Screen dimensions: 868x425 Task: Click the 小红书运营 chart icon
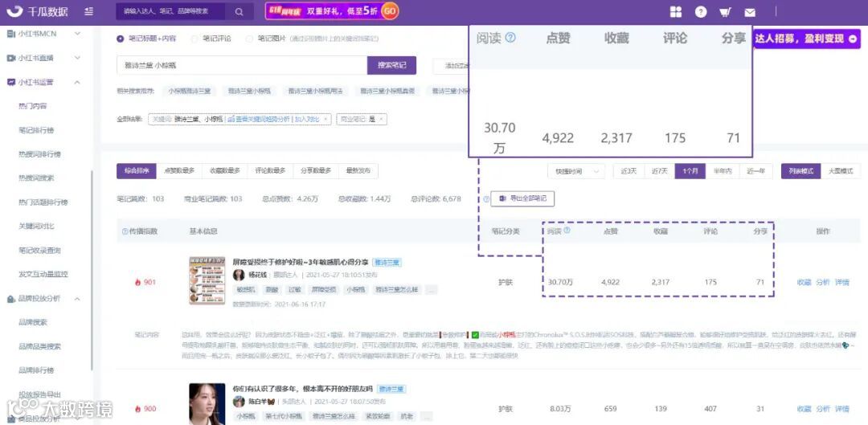coord(10,82)
